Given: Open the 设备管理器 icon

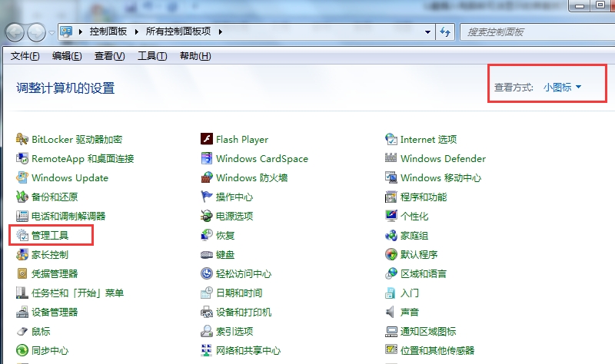Looking at the screenshot, I should pos(22,312).
